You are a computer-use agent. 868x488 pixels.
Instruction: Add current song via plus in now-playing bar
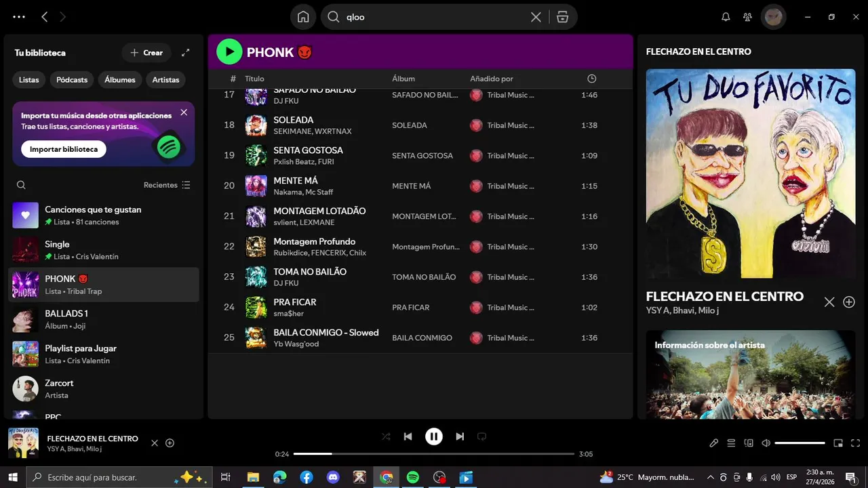coord(170,443)
